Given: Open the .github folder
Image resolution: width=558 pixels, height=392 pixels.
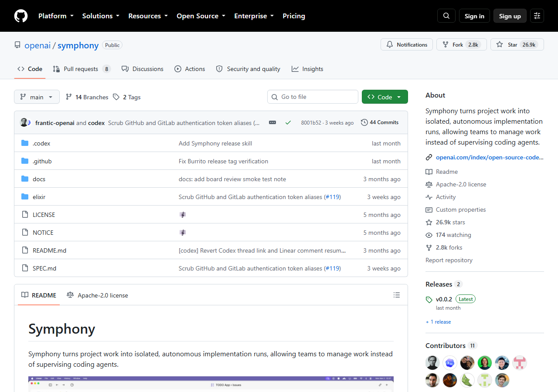Looking at the screenshot, I should (42, 161).
